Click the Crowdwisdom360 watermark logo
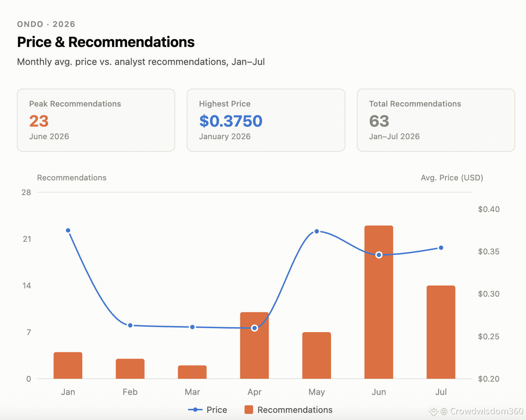This screenshot has height=420, width=526. (x=434, y=411)
